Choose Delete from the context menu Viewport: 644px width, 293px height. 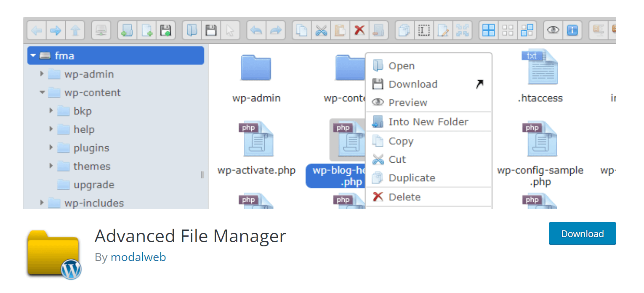pos(429,197)
